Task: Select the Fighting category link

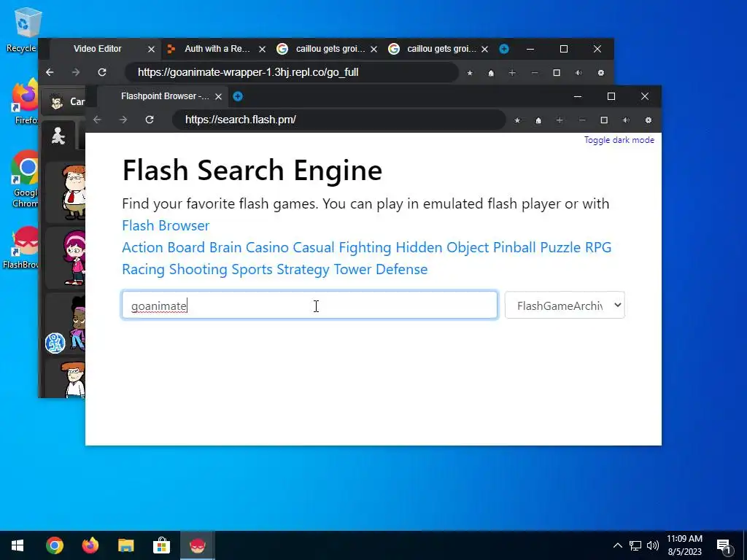Action: (365, 248)
